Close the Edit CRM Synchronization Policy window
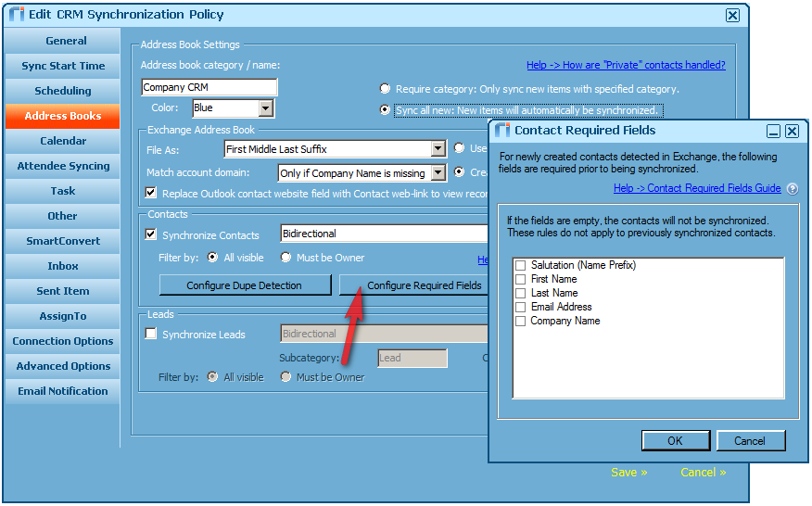 pyautogui.click(x=732, y=15)
